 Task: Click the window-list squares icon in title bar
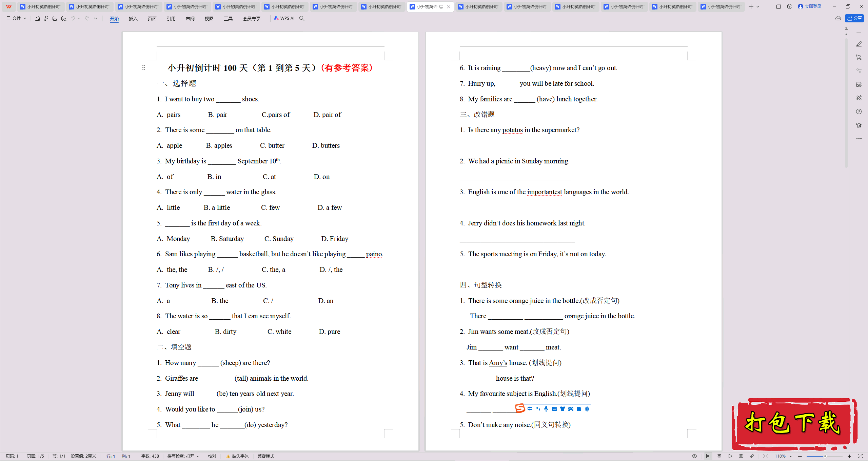(779, 6)
